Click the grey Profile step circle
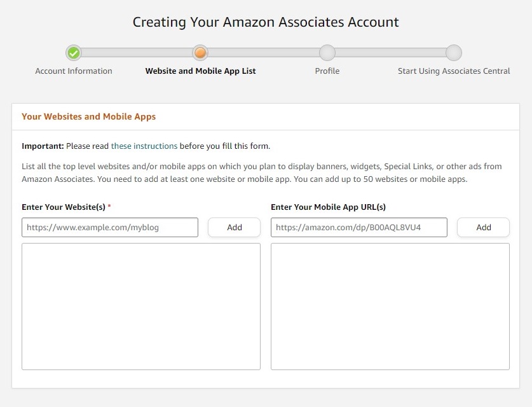This screenshot has width=532, height=407. (x=327, y=53)
